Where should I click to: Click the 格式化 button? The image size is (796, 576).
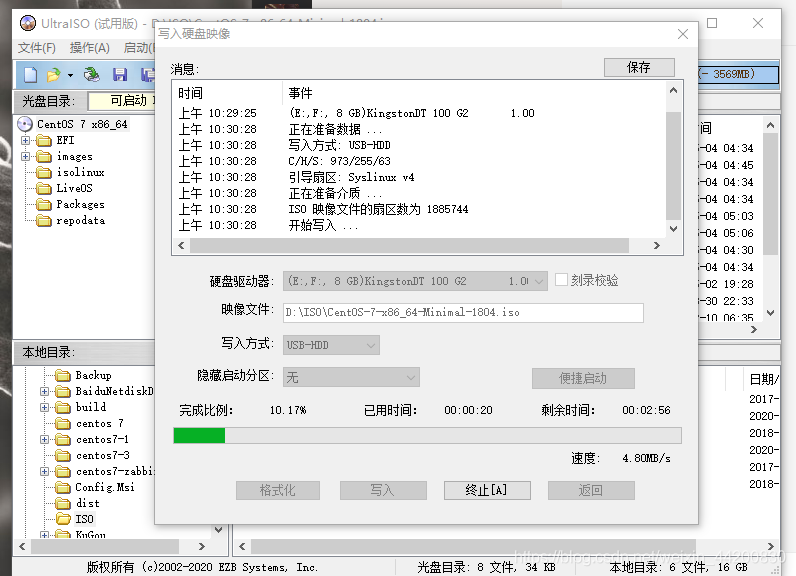coord(278,491)
